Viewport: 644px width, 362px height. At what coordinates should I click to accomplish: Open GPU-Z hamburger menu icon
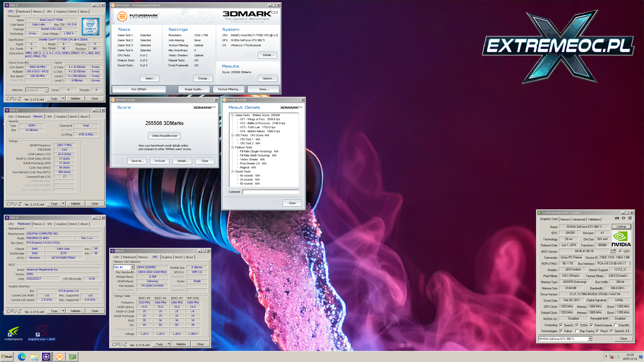(x=630, y=218)
